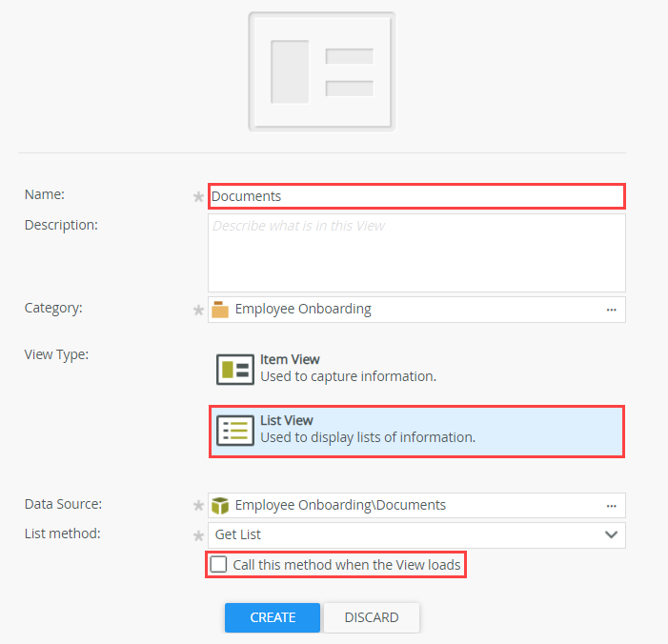Click the Employee Onboarding folder icon
668x644 pixels.
220,310
